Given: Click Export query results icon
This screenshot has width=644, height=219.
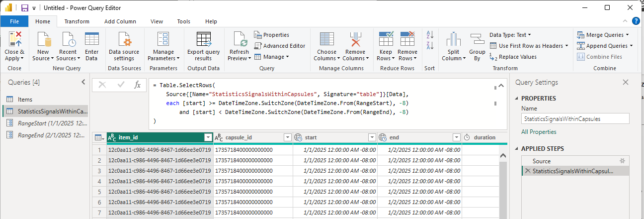Looking at the screenshot, I should pyautogui.click(x=203, y=40).
